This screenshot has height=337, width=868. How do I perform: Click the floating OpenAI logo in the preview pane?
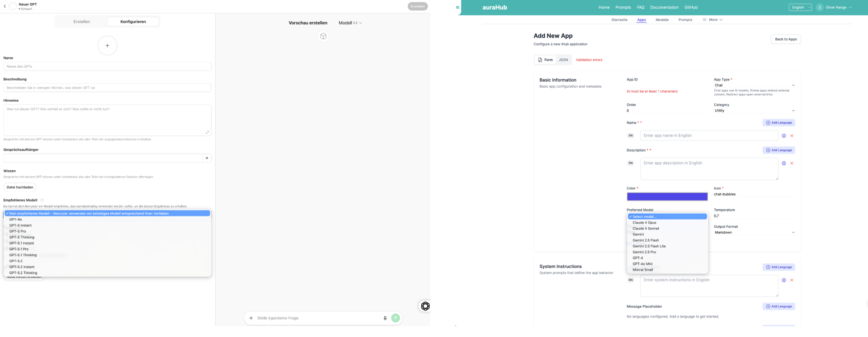pyautogui.click(x=425, y=306)
